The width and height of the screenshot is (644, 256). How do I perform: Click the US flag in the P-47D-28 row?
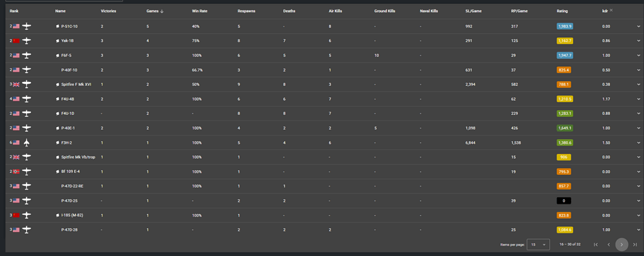[16, 230]
